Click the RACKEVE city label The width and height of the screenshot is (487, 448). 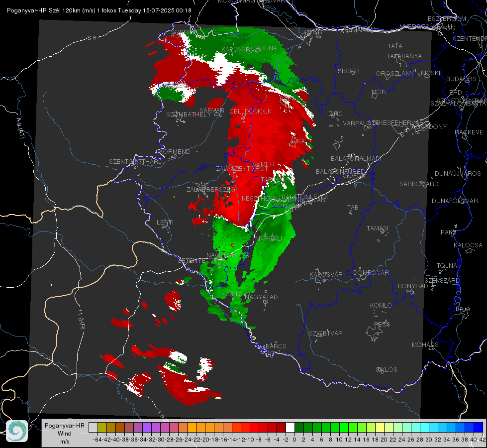(469, 132)
